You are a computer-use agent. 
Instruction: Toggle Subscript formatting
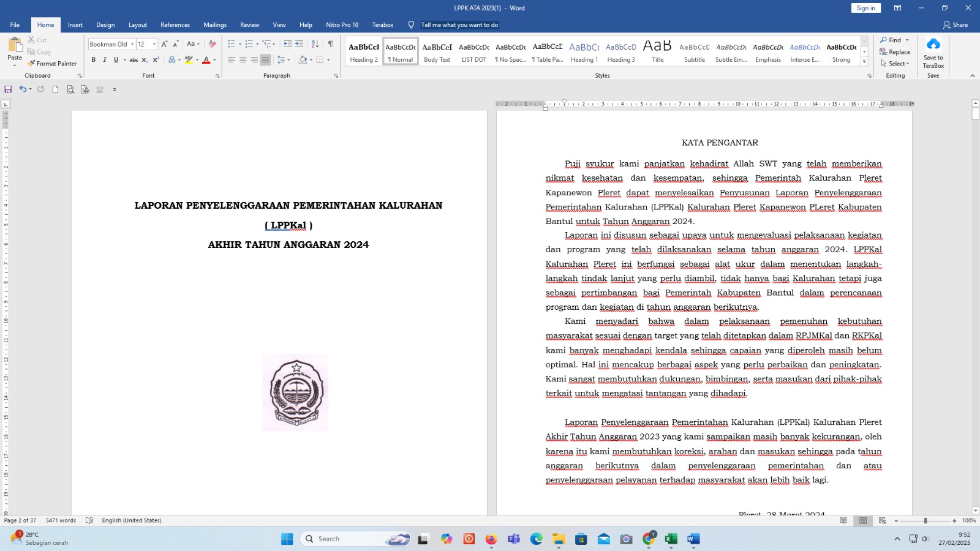[145, 60]
